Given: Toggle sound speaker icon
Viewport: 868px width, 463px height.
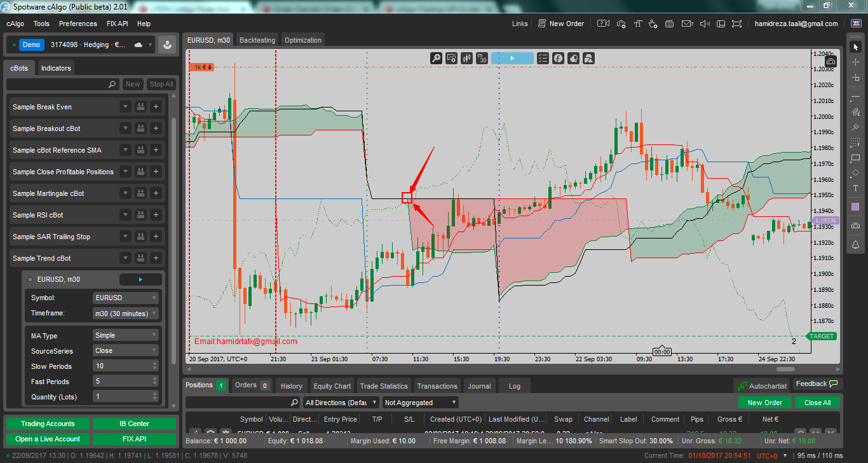Looking at the screenshot, I should coord(704,24).
